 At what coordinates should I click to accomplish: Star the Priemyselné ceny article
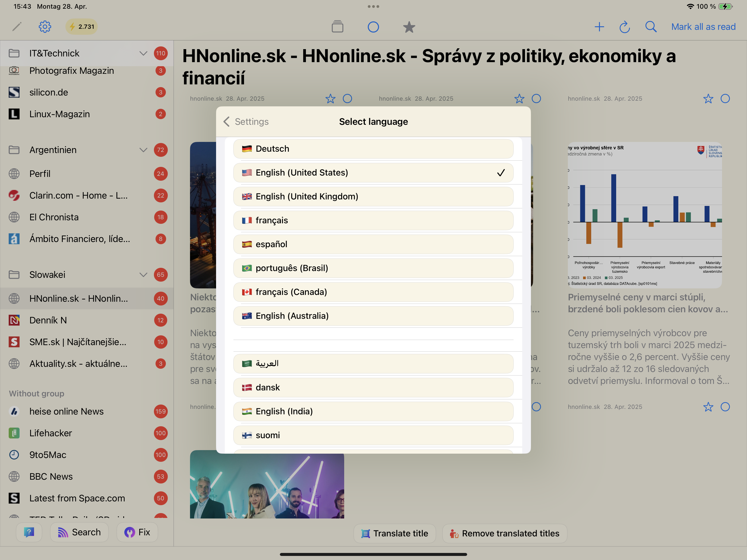(708, 99)
